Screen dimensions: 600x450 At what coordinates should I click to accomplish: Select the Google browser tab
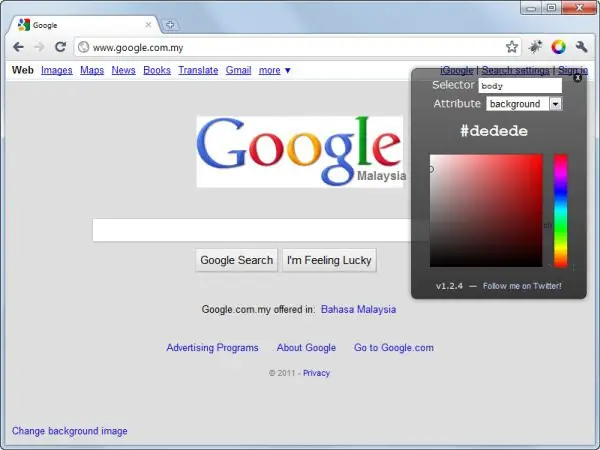pos(84,25)
